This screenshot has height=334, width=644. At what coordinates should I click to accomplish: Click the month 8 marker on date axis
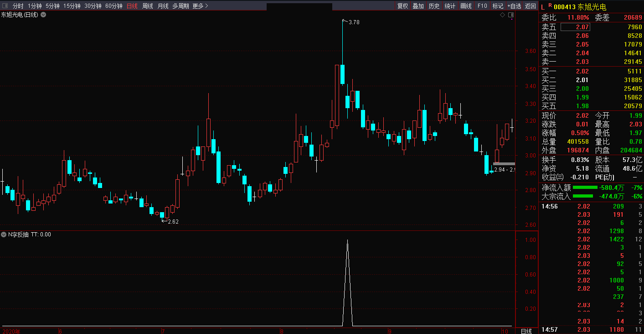click(x=282, y=331)
